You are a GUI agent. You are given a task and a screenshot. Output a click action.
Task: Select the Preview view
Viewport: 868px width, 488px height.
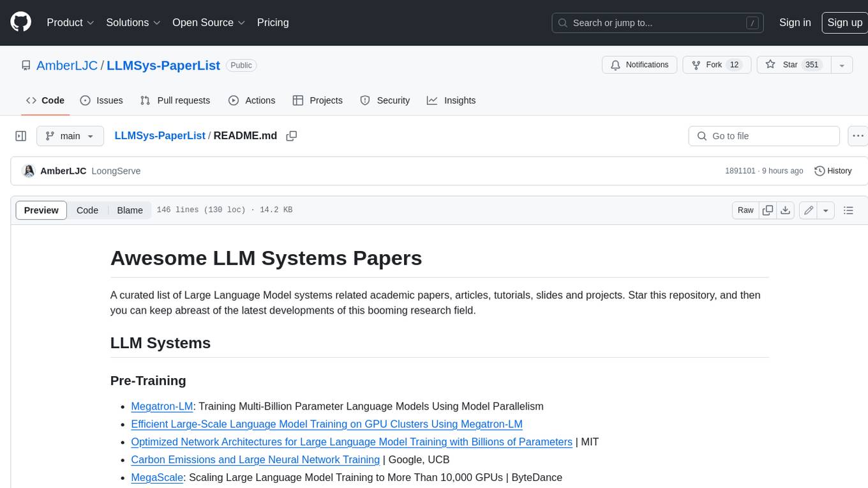tap(41, 210)
